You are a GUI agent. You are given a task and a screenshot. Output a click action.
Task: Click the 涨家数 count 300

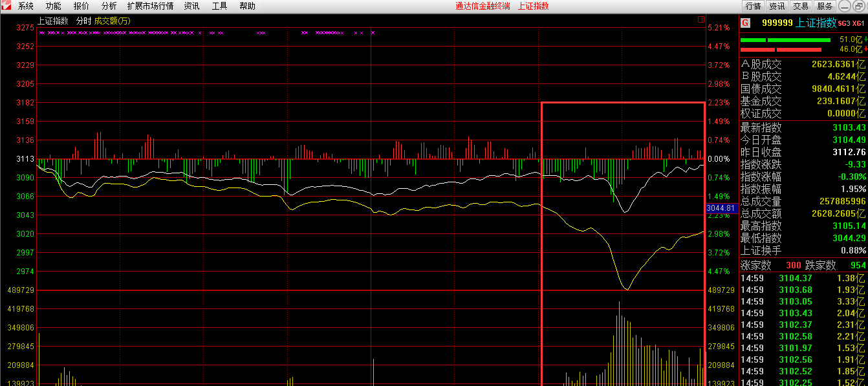(793, 266)
